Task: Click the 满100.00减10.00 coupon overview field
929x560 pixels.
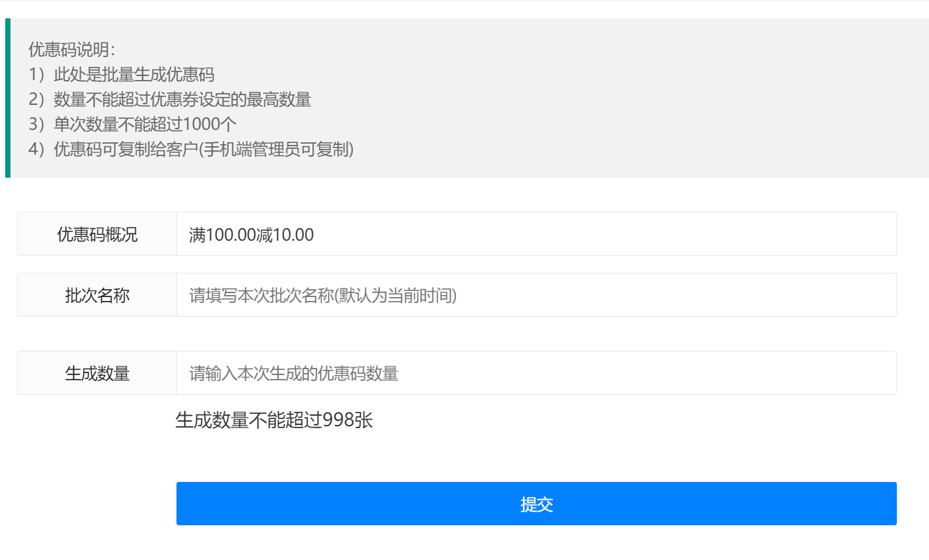Action: point(536,234)
